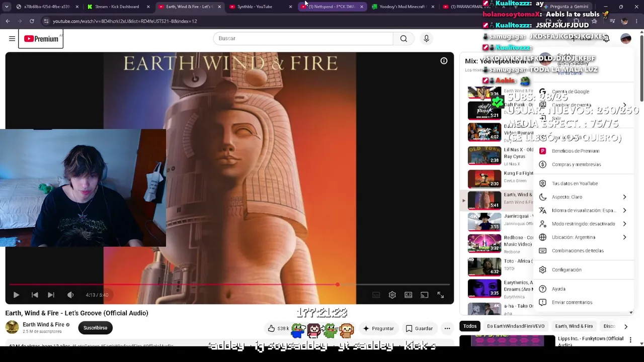Open more actions menu below the video
Screen dimensions: 644x362
(x=447, y=328)
